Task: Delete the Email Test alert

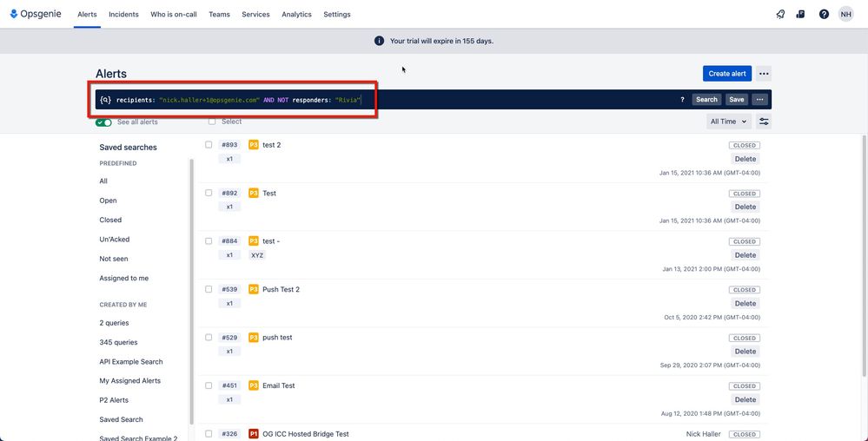Action: coord(745,399)
